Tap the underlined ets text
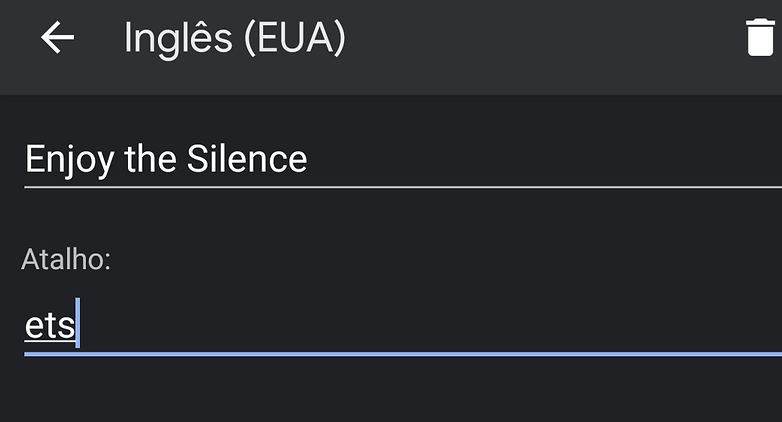Viewport: 782px width, 422px height. click(x=50, y=327)
